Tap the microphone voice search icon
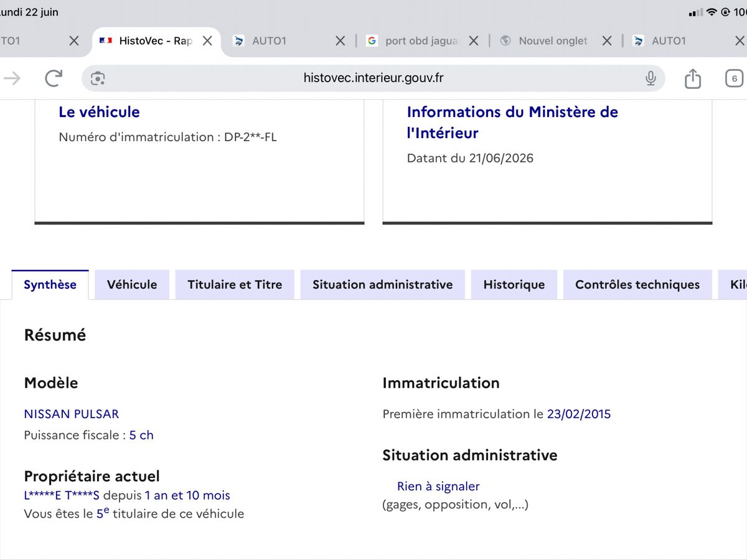This screenshot has width=747, height=560. tap(651, 78)
